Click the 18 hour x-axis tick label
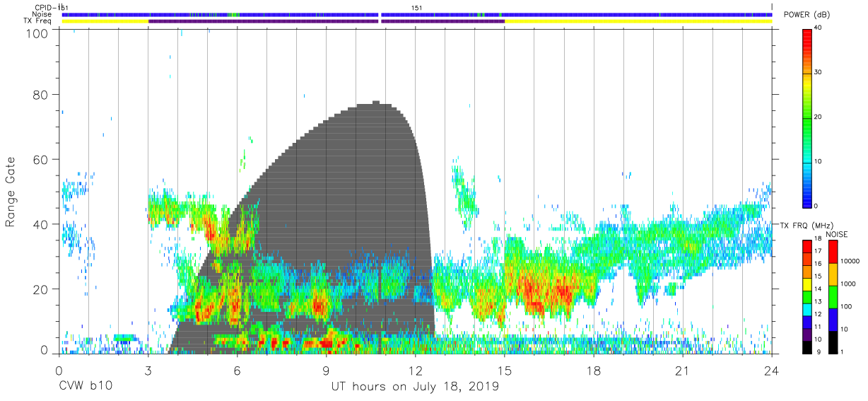The width and height of the screenshot is (868, 401). [x=594, y=370]
